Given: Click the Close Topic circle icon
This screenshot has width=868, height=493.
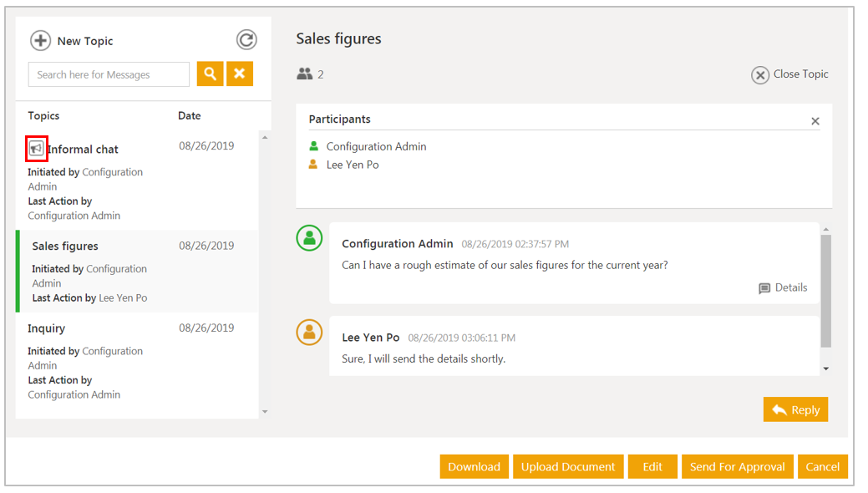Looking at the screenshot, I should coord(759,75).
